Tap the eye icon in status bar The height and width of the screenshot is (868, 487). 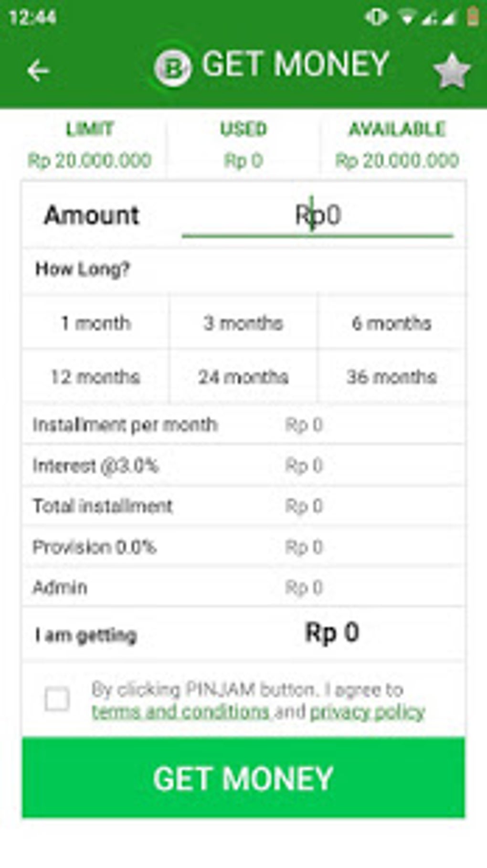(x=376, y=17)
